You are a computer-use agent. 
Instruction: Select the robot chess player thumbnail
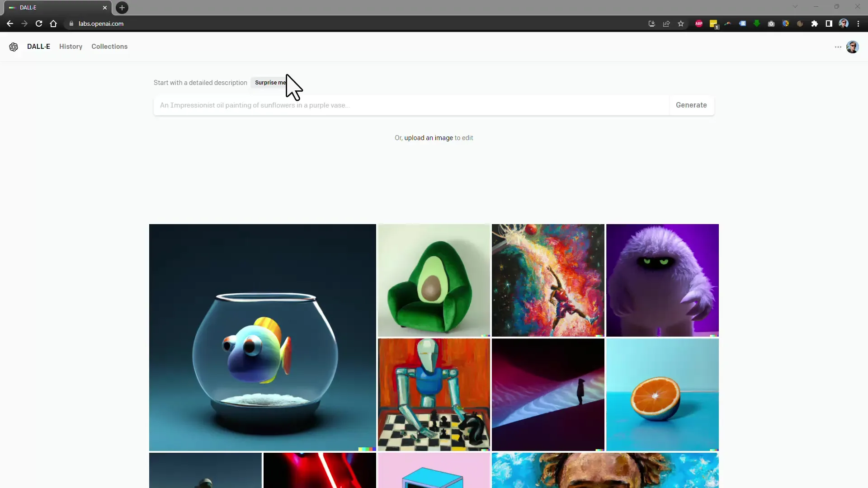click(434, 394)
